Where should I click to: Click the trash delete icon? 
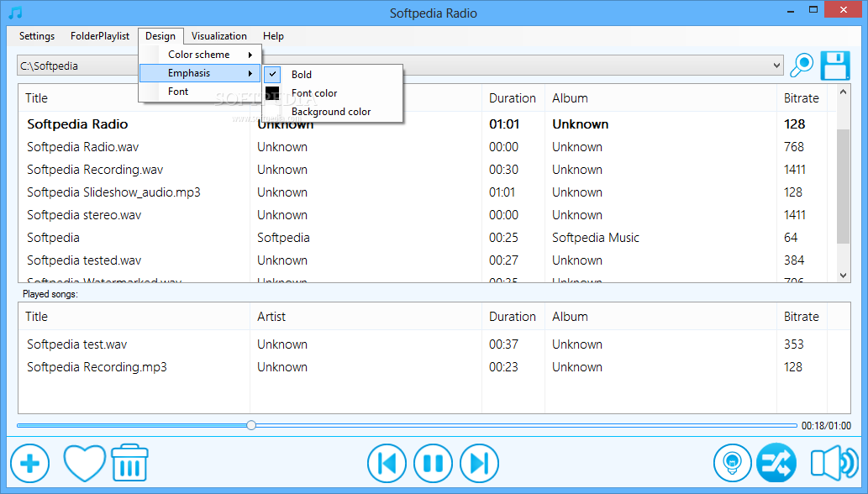[129, 462]
